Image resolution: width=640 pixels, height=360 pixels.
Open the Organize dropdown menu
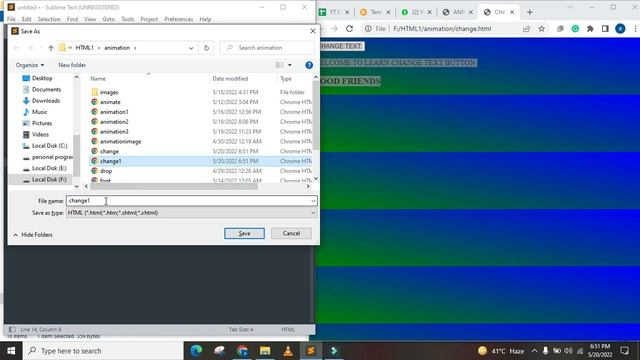[x=30, y=65]
